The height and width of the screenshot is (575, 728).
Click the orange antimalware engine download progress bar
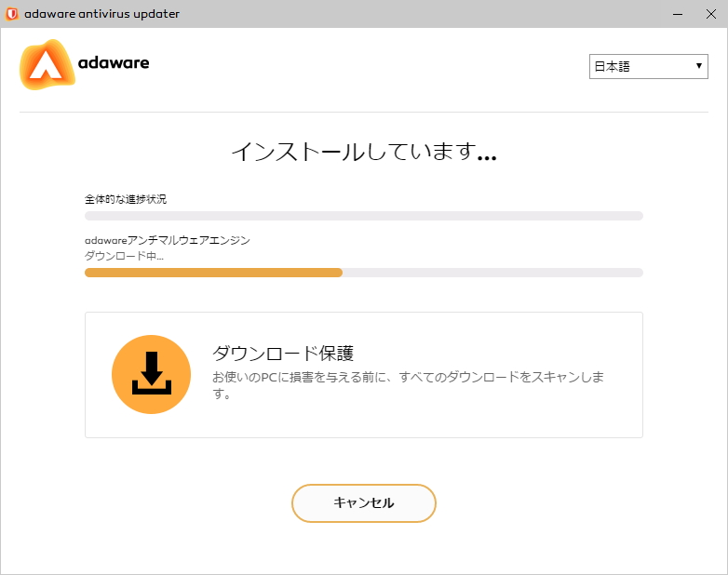click(364, 273)
